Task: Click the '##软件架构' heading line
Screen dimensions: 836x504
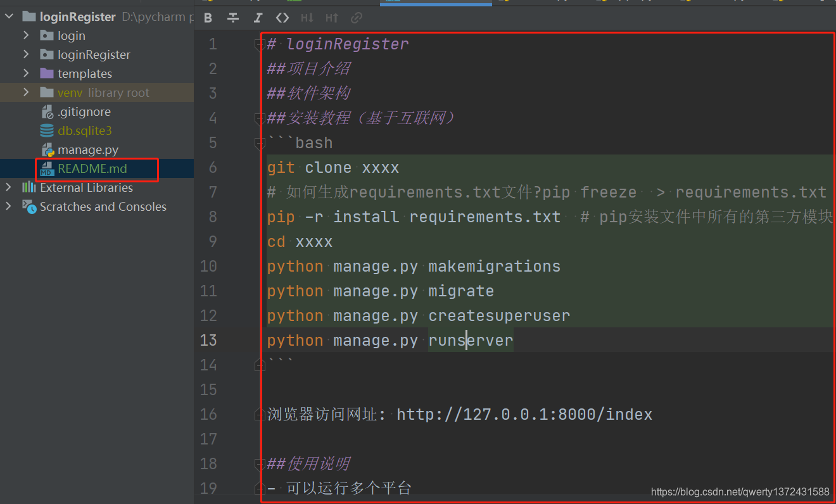Action: pos(309,94)
